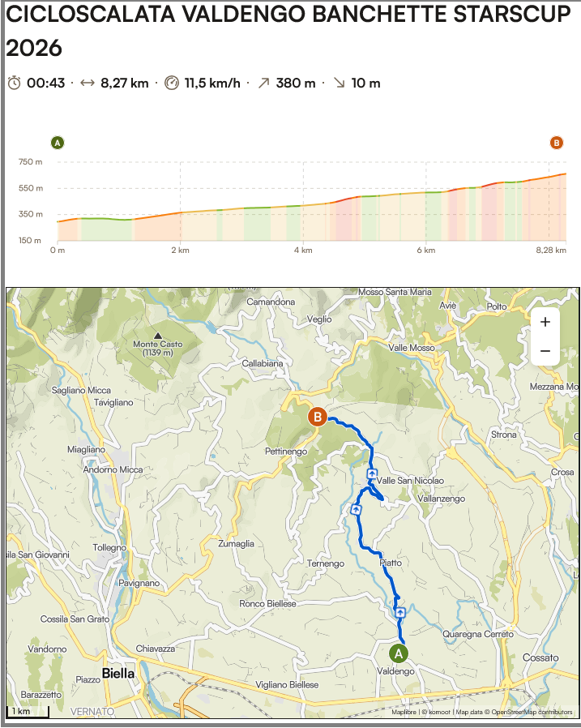Click green A marker above elevation chart
581x728 pixels.
57,143
